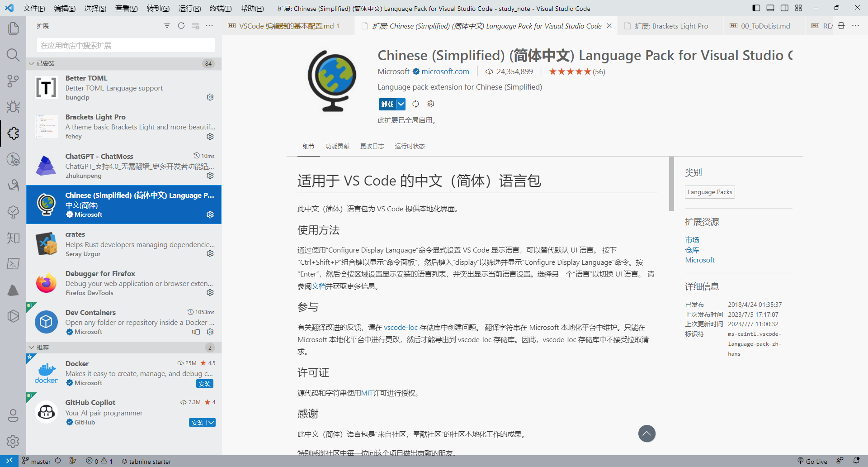Click the master branch in status bar
Screen dimensions: 868x467
[x=36, y=461]
